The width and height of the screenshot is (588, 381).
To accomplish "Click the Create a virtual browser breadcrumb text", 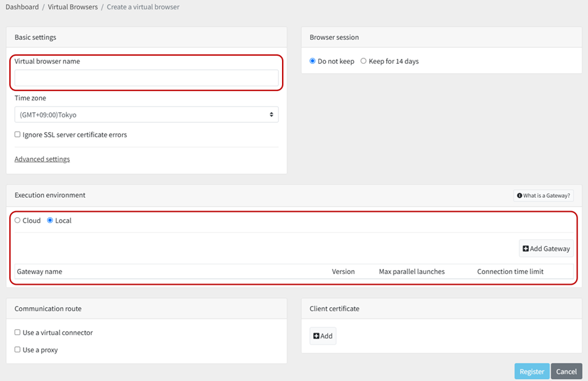I will coord(143,7).
